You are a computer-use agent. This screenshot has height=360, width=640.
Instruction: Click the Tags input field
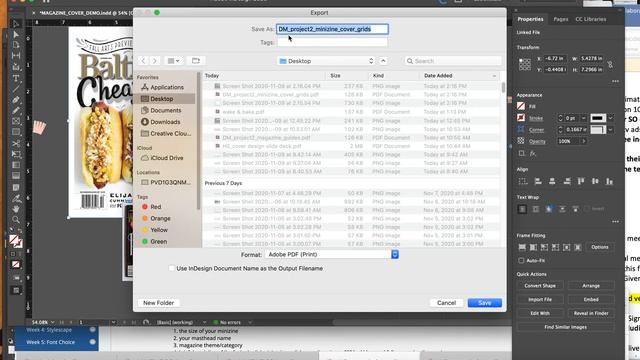[x=332, y=42]
